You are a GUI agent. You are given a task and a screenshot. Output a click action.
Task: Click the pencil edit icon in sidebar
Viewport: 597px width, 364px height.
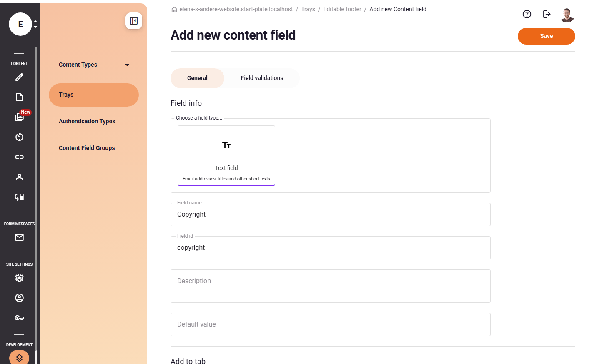[x=19, y=77]
